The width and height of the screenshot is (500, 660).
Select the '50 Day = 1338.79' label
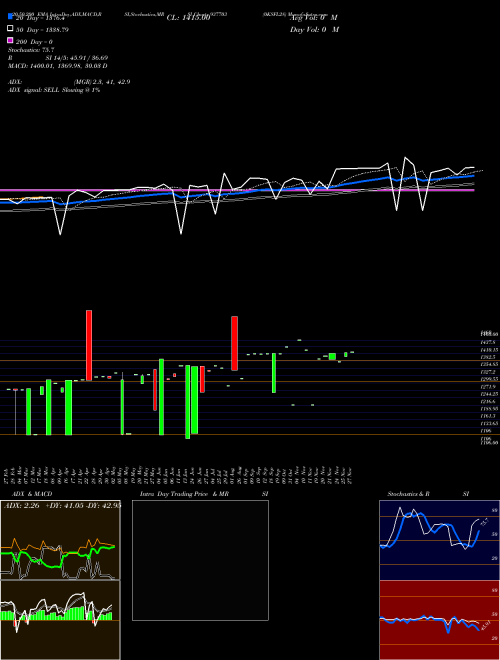click(x=42, y=30)
